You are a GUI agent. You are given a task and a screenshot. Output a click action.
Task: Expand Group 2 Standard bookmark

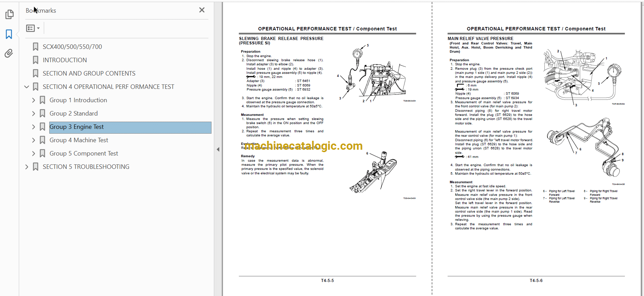(x=34, y=113)
